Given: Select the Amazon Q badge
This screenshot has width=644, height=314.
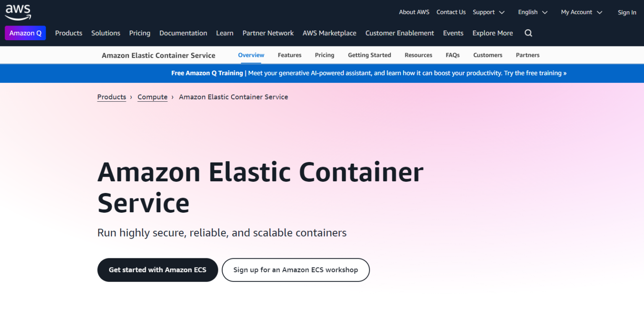Looking at the screenshot, I should click(x=25, y=33).
